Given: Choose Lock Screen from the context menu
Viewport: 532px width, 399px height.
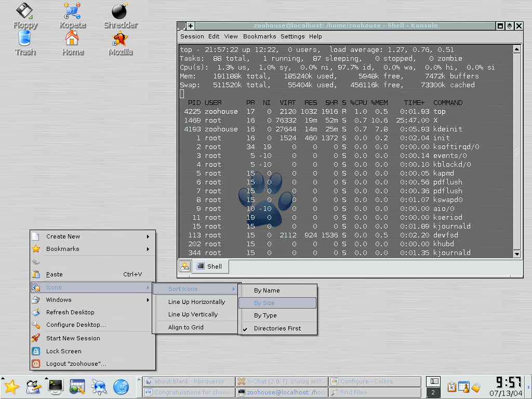Looking at the screenshot, I should (x=92, y=351).
